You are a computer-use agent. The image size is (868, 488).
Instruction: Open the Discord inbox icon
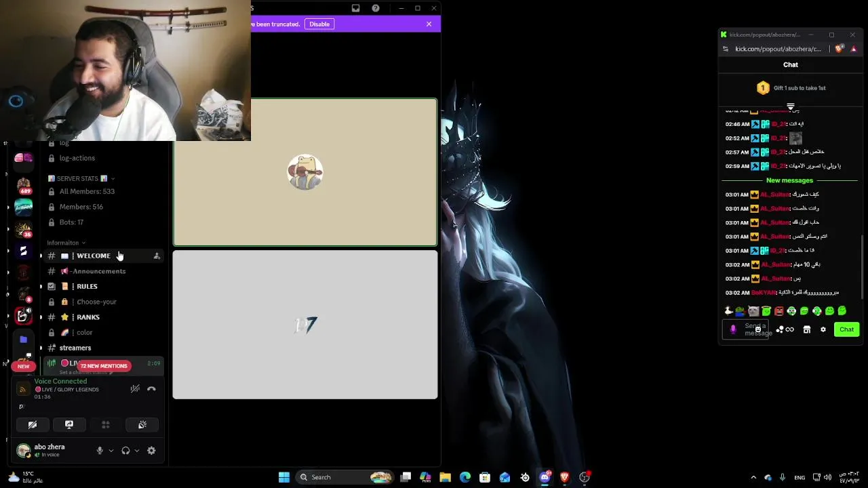click(x=355, y=8)
